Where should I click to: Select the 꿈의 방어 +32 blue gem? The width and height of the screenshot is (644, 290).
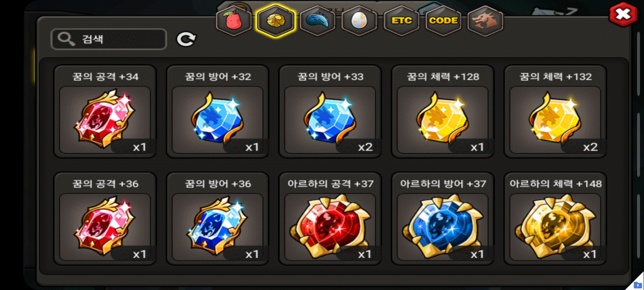[218, 111]
